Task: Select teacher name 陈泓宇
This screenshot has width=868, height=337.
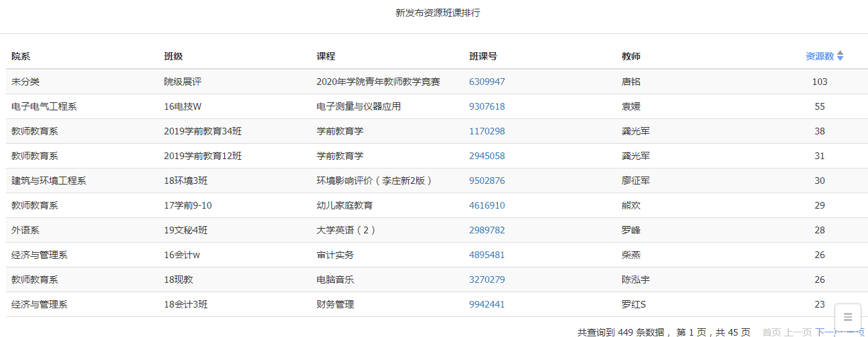Action: coord(636,279)
